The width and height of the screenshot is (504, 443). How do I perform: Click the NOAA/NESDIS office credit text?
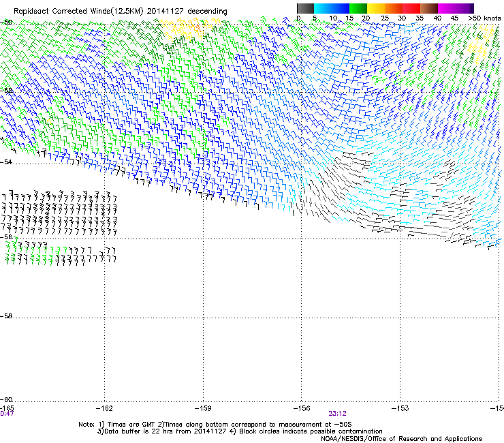[401, 439]
